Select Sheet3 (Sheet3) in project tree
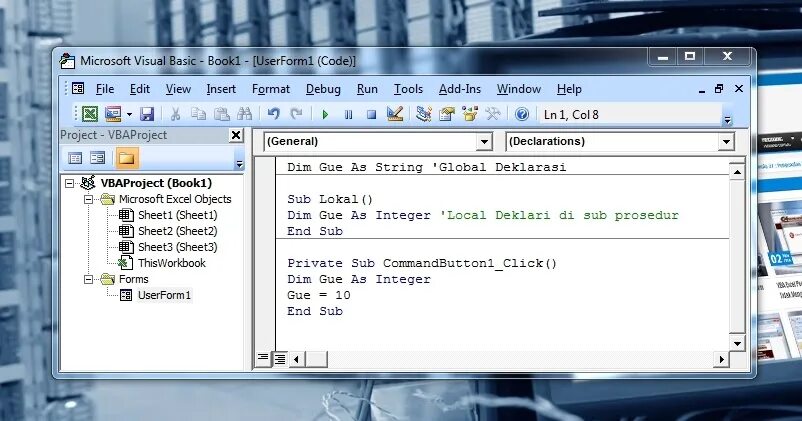The width and height of the screenshot is (802, 421). pyautogui.click(x=177, y=247)
